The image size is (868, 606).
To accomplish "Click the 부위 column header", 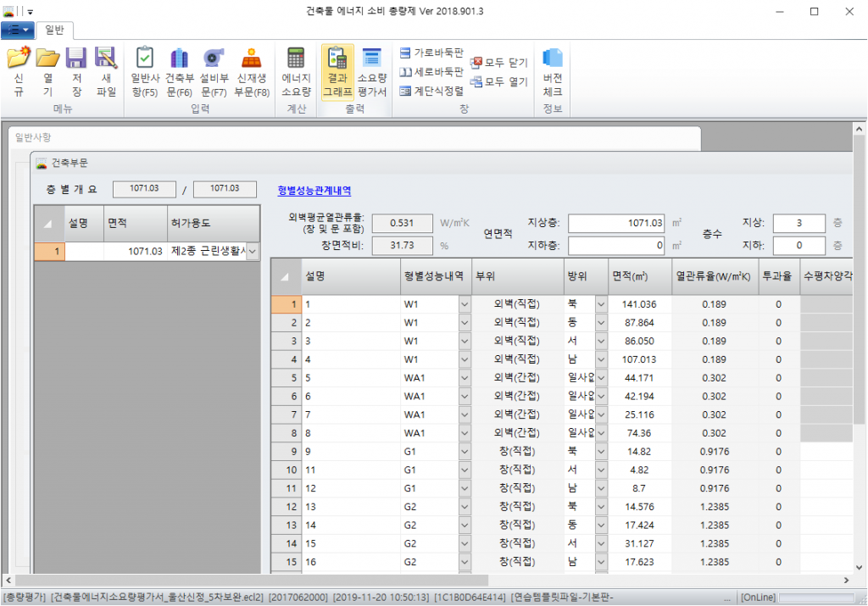I will 517,276.
